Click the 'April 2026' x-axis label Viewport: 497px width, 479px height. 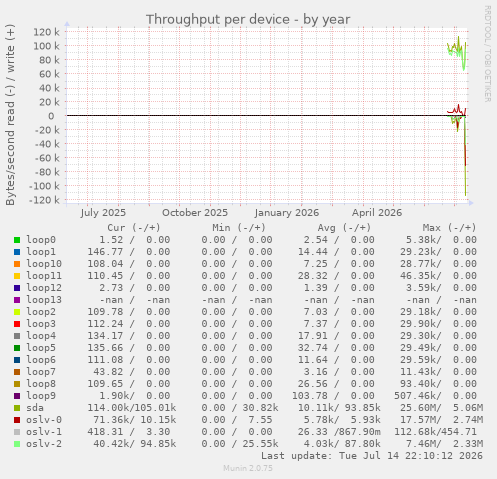(x=377, y=213)
